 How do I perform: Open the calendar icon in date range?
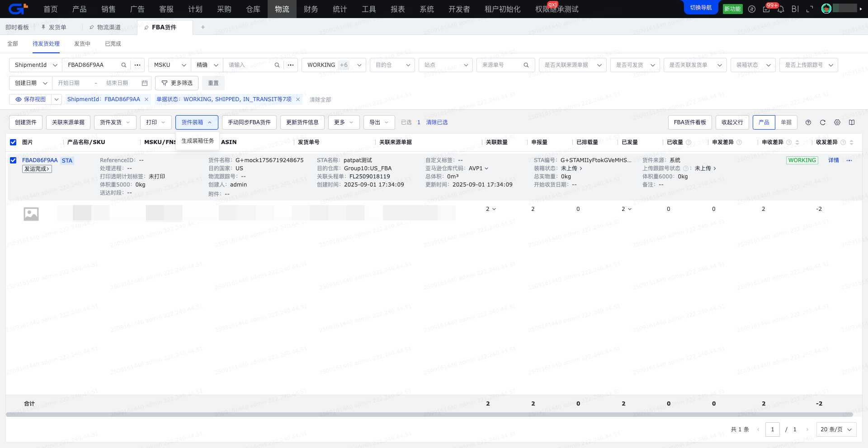pyautogui.click(x=144, y=83)
